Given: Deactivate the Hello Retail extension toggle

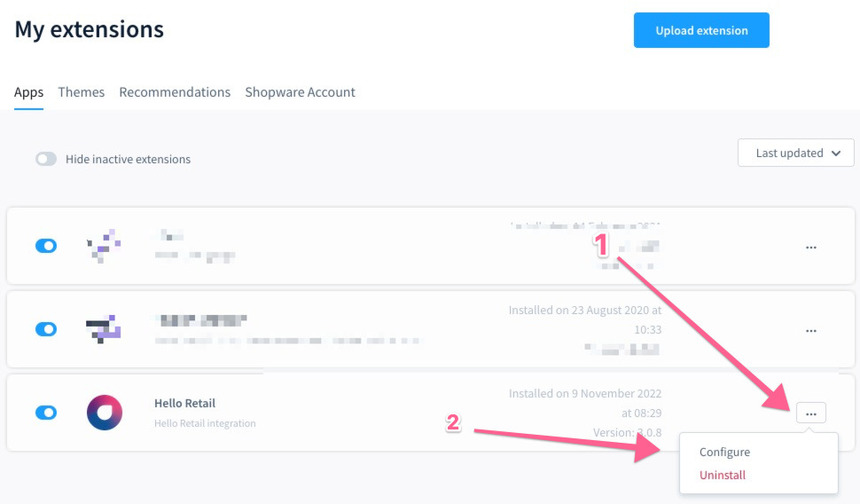Looking at the screenshot, I should point(46,412).
